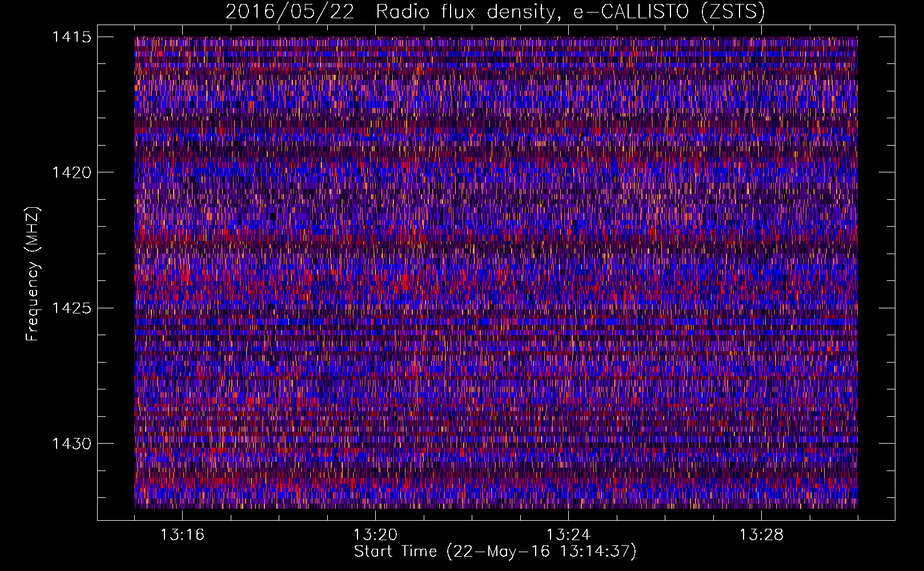Screen dimensions: 924x571
Task: Click the 1420 frequency axis label
Action: 71,172
